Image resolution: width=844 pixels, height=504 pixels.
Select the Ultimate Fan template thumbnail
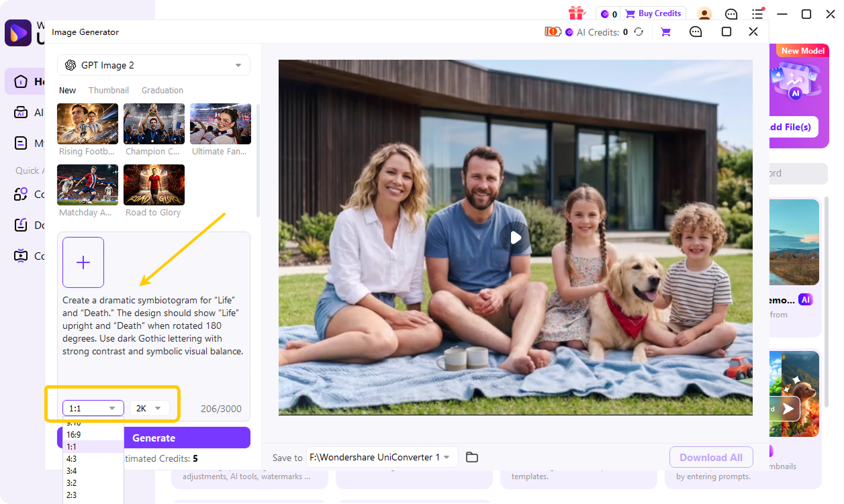(220, 123)
